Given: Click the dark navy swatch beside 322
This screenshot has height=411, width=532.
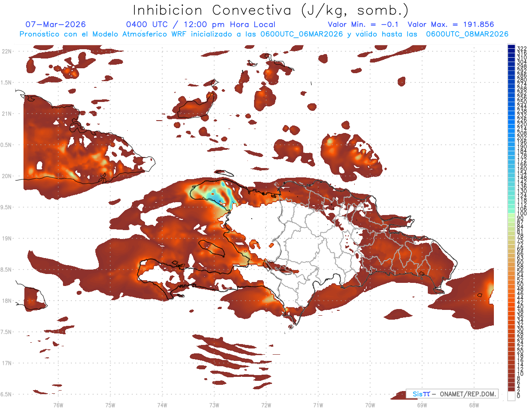Looking at the screenshot, I should click(511, 47).
